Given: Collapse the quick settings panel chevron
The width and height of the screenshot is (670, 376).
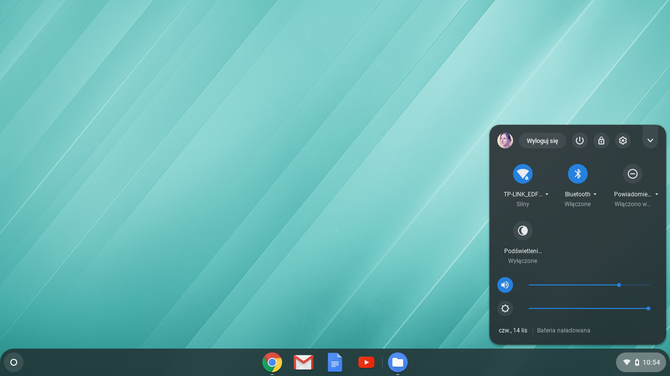Looking at the screenshot, I should pyautogui.click(x=650, y=141).
